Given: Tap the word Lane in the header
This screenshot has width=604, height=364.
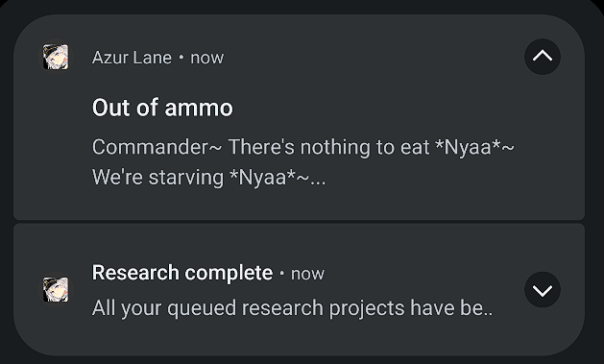Looking at the screenshot, I should pyautogui.click(x=153, y=58).
